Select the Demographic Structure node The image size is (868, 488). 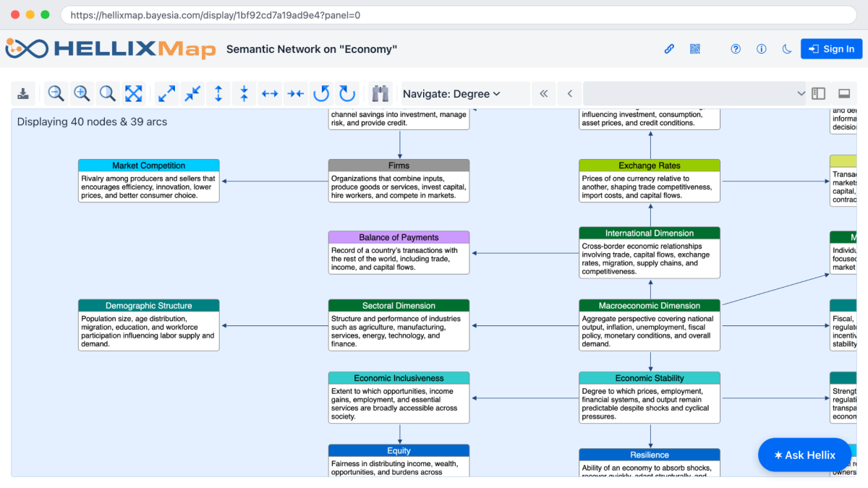[x=148, y=325]
